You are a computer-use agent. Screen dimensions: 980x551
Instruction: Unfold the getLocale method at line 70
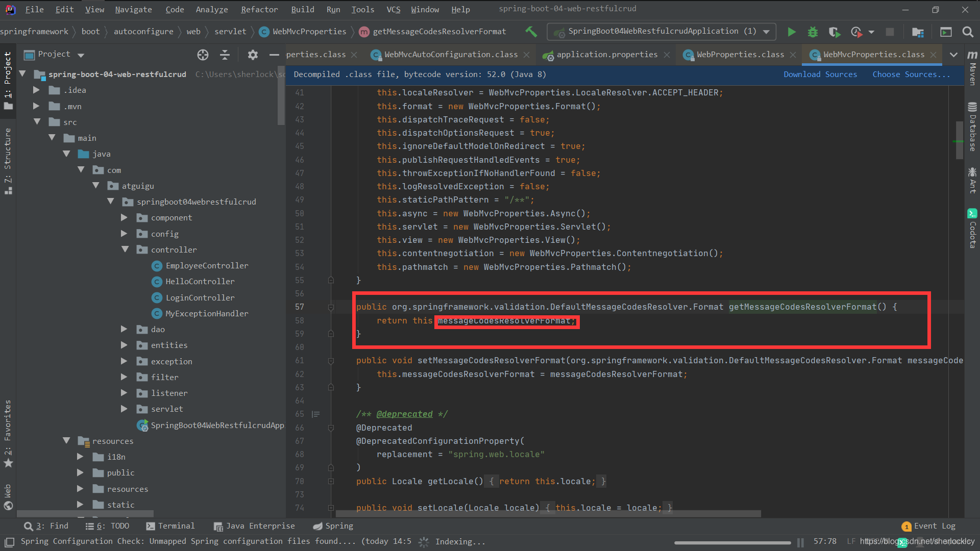click(x=331, y=482)
